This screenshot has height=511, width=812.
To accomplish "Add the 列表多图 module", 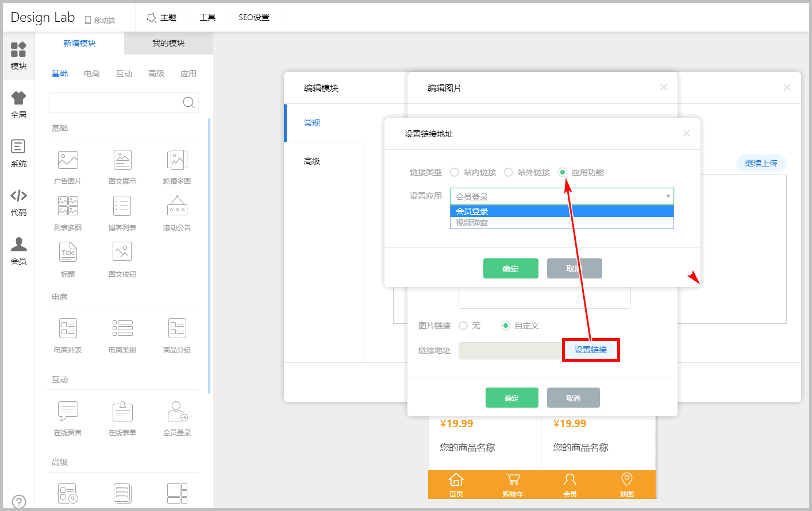I will coord(68,214).
